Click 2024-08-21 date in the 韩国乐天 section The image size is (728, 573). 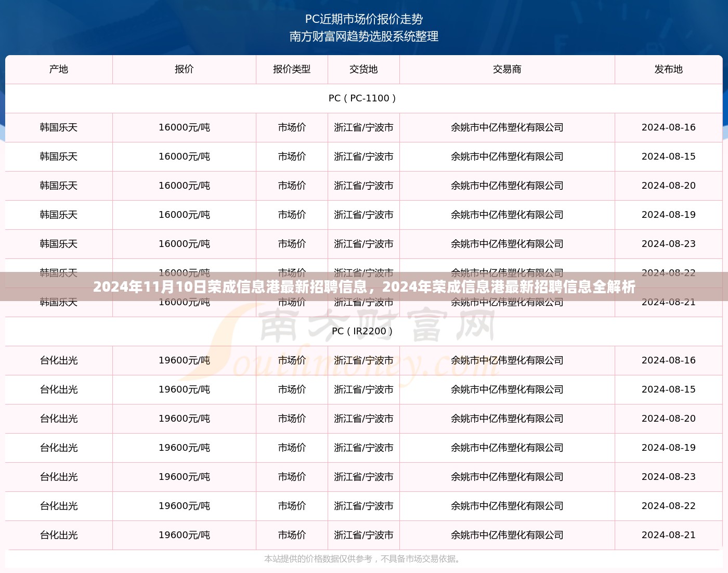pos(668,302)
